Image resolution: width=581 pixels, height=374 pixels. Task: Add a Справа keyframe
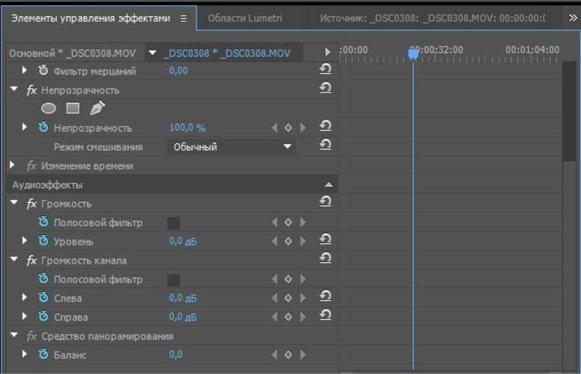click(288, 317)
